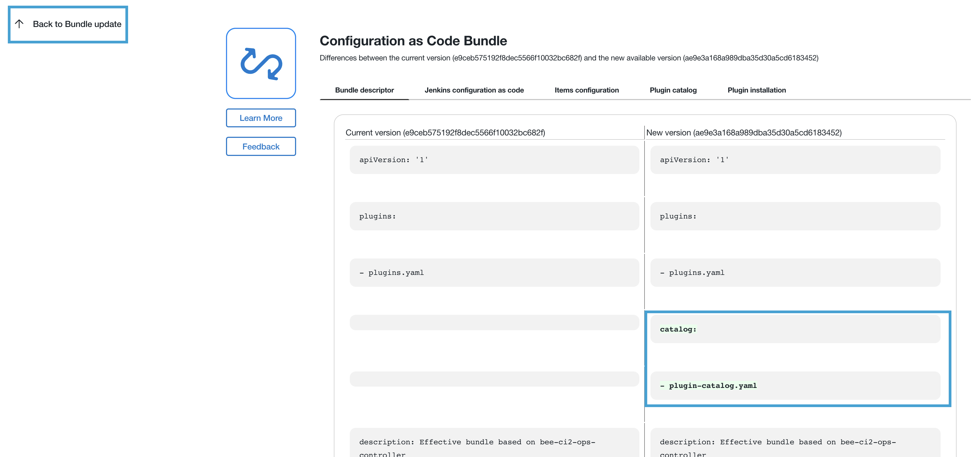Screen dimensions: 980x457
Task: Switch to Jenkins configuration as code tab
Action: point(474,90)
